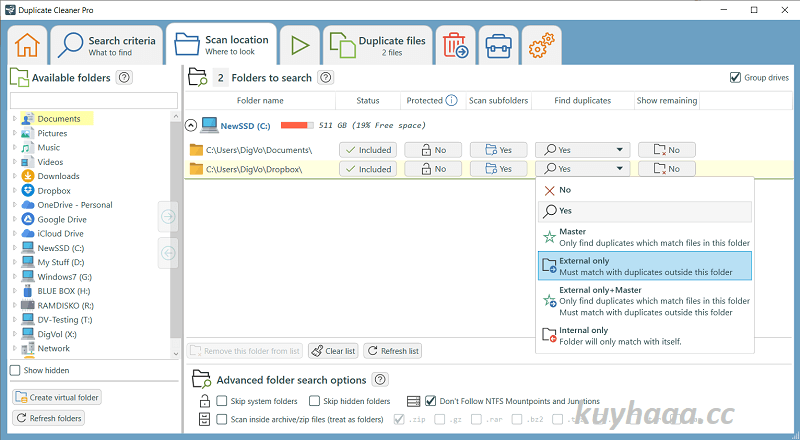Toggle Show remaining No for Dropbox row
The height and width of the screenshot is (440, 800).
pyautogui.click(x=667, y=169)
